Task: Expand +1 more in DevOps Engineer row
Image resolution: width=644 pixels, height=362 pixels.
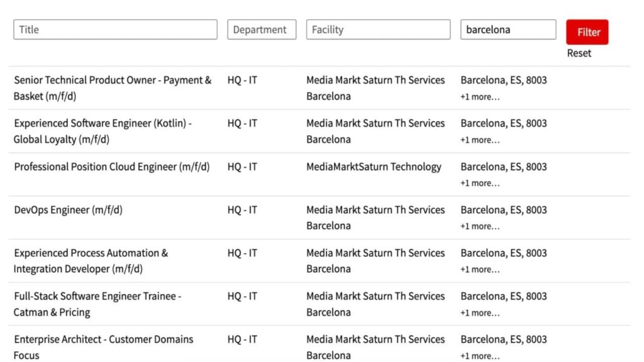Action: pos(480,226)
